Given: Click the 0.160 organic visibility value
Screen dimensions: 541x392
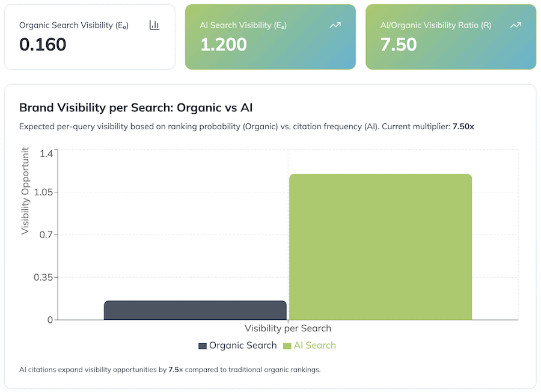Looking at the screenshot, I should point(43,44).
